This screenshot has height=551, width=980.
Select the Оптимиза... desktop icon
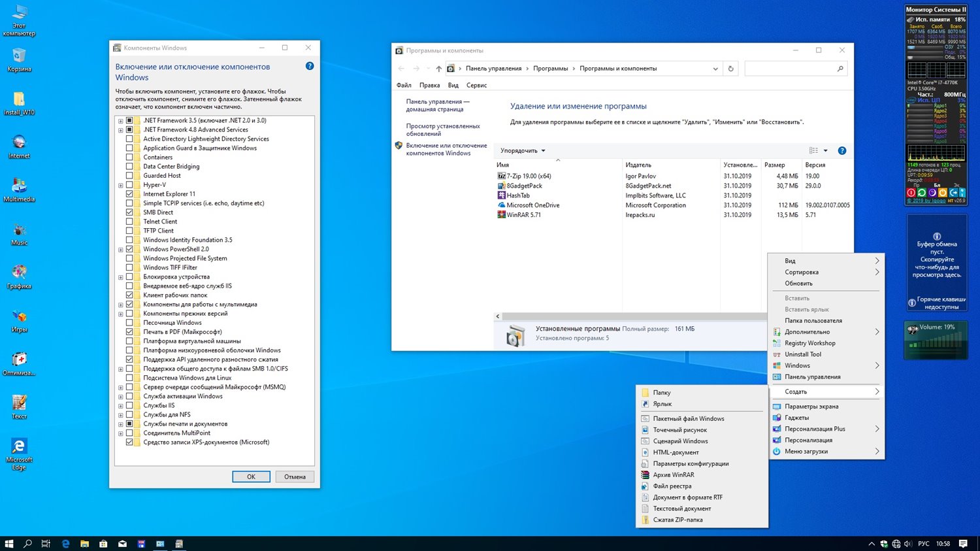(x=19, y=363)
